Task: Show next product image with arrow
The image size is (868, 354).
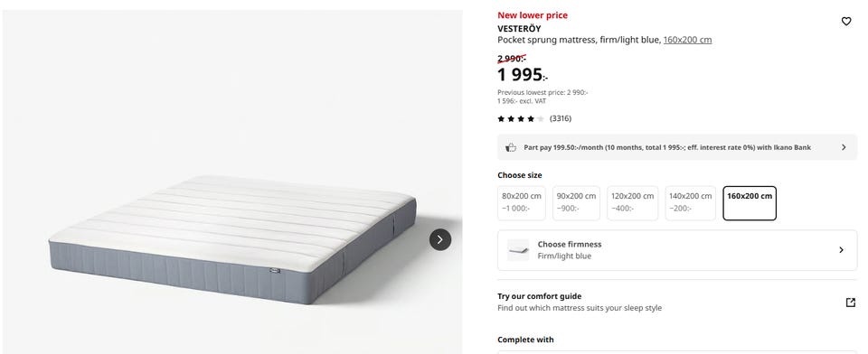Action: [x=440, y=239]
